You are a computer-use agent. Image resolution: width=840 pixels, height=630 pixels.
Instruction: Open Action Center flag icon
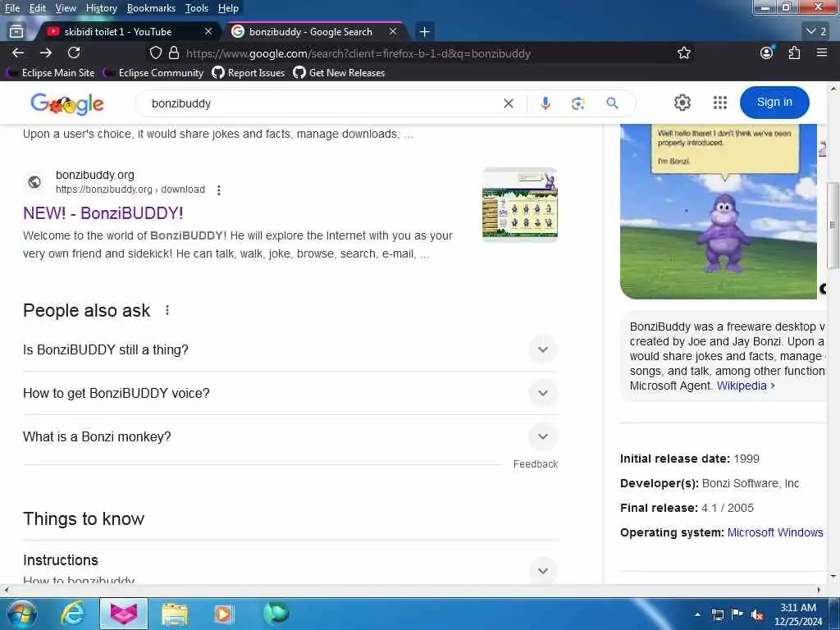(737, 614)
